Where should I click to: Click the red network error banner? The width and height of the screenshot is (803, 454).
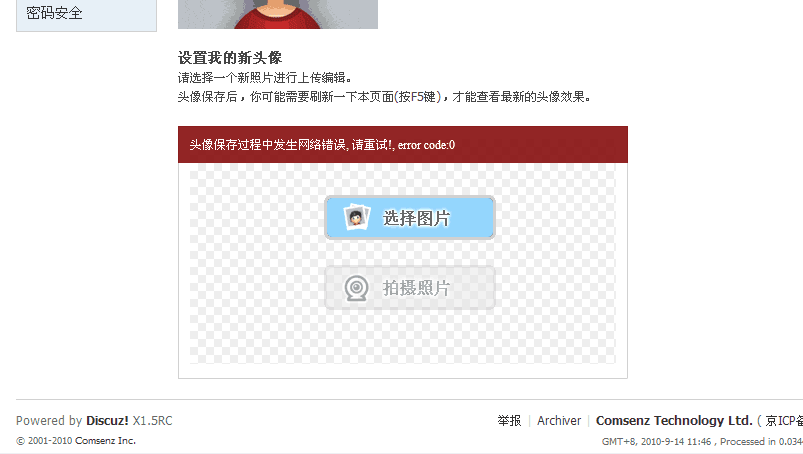point(403,144)
